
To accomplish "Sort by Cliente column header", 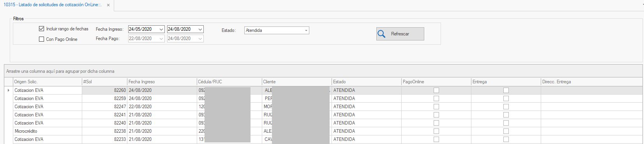I will [297, 82].
